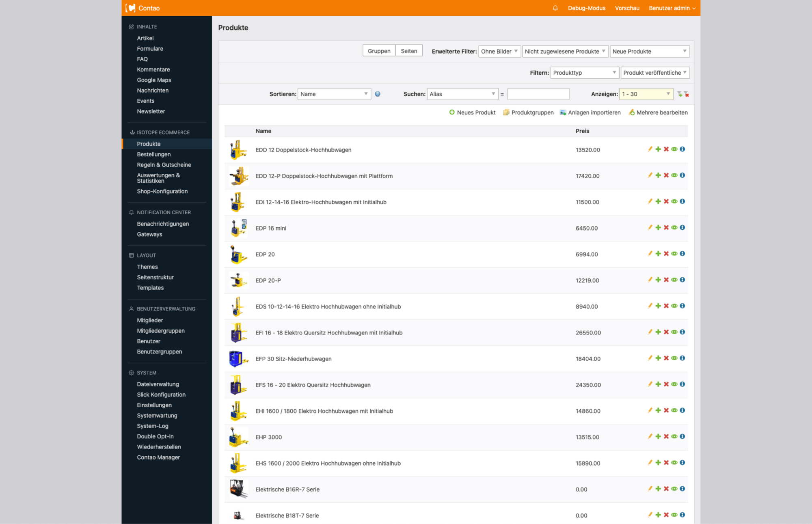The image size is (812, 524).
Task: Toggle publish eye for Elektrische B16R-7 Serie
Action: coord(674,489)
